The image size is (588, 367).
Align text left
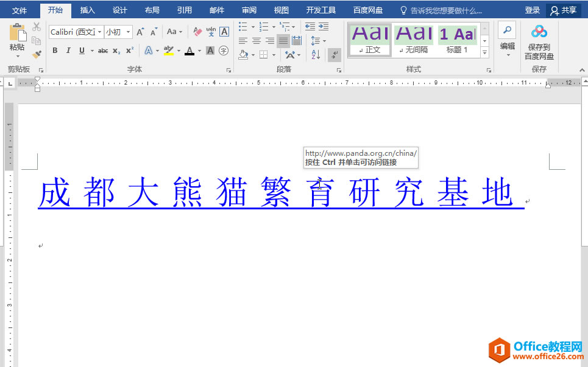[x=243, y=40]
